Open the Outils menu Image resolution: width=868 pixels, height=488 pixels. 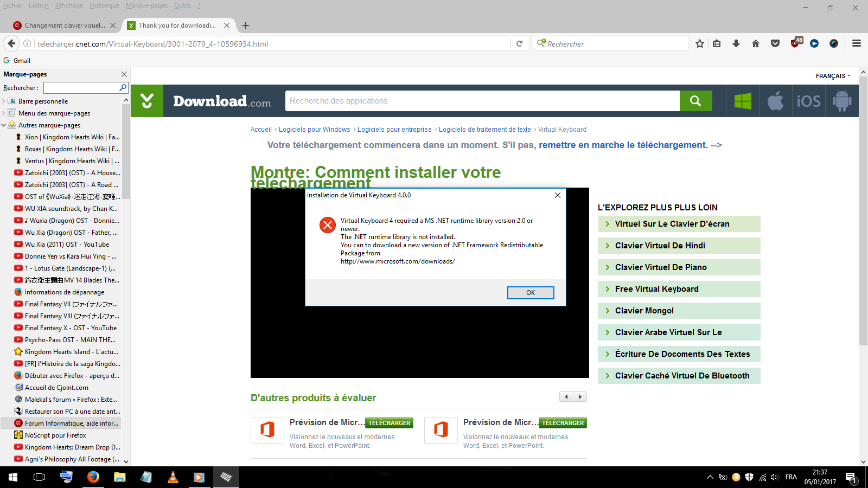coord(182,5)
